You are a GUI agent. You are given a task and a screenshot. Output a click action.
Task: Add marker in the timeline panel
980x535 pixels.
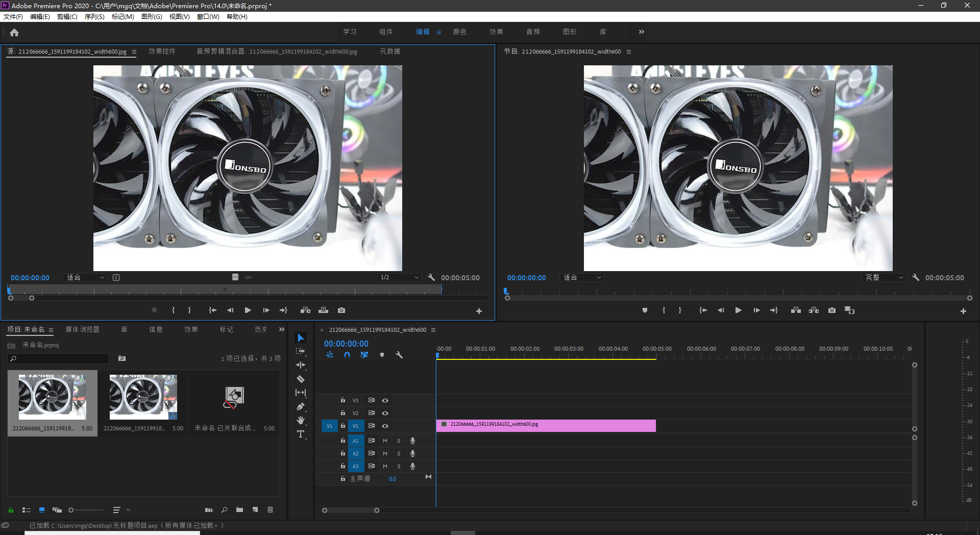(382, 355)
